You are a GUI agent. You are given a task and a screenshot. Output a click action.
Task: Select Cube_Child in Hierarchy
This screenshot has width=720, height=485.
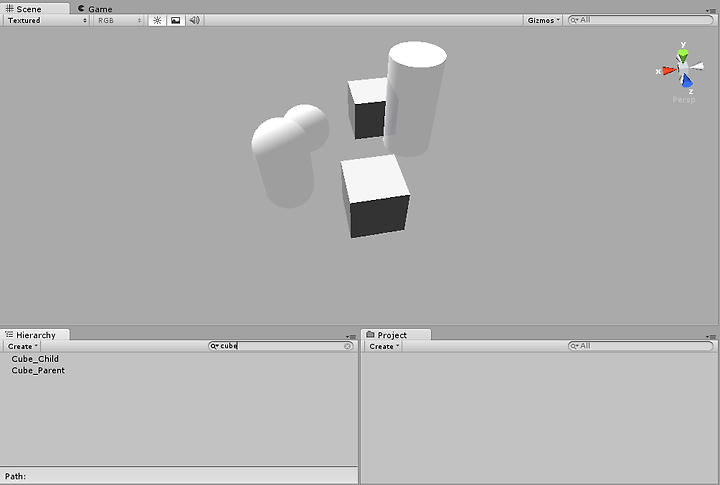pos(35,359)
